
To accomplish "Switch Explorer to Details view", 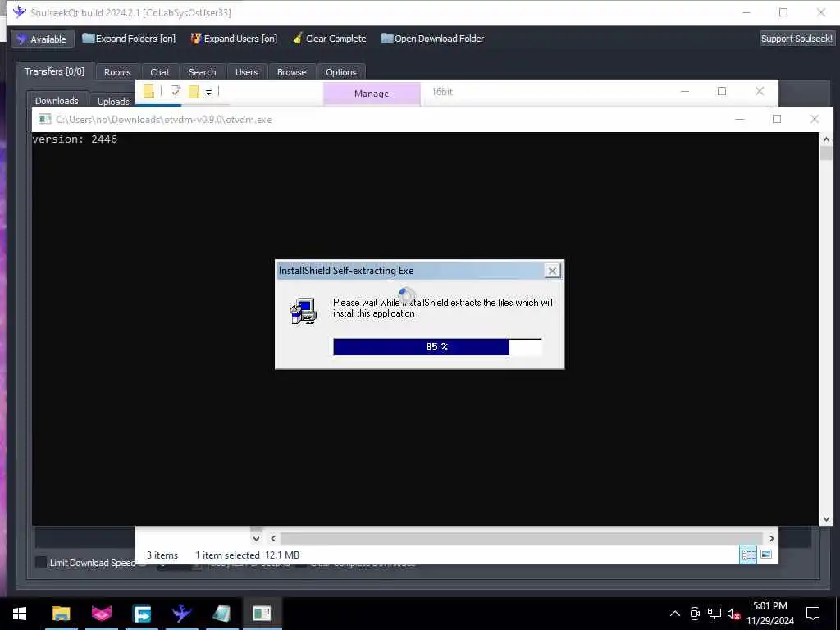I will pyautogui.click(x=748, y=555).
